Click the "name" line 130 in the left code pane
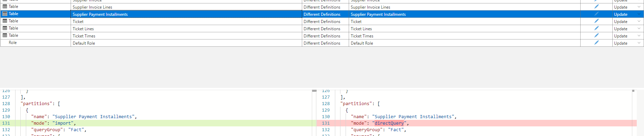Screen dimensions: 644x136 (x=84, y=116)
